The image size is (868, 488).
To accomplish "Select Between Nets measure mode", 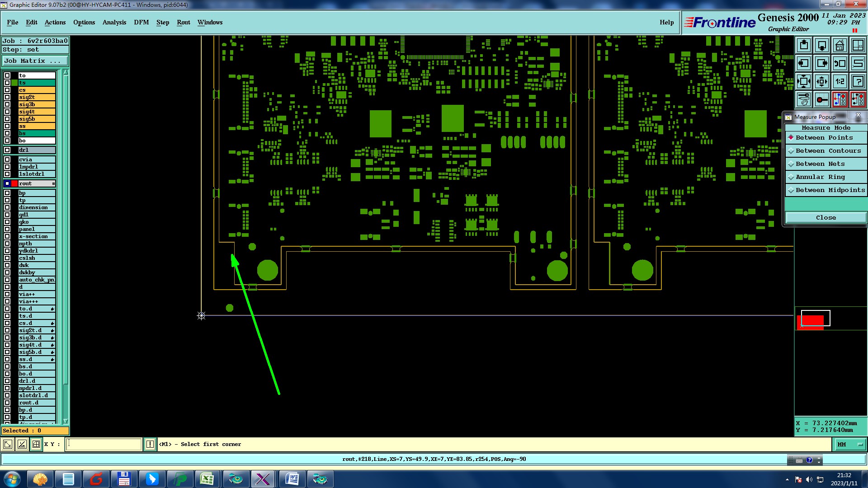I will click(820, 164).
